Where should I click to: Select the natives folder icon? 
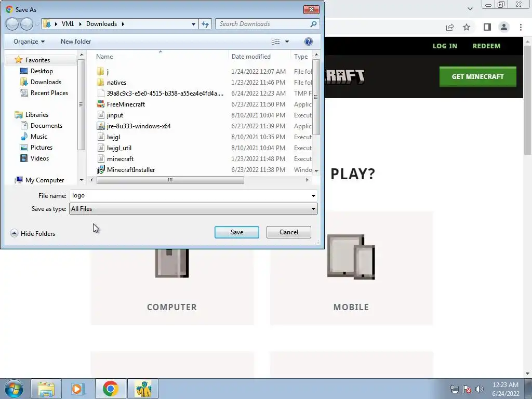pos(100,82)
